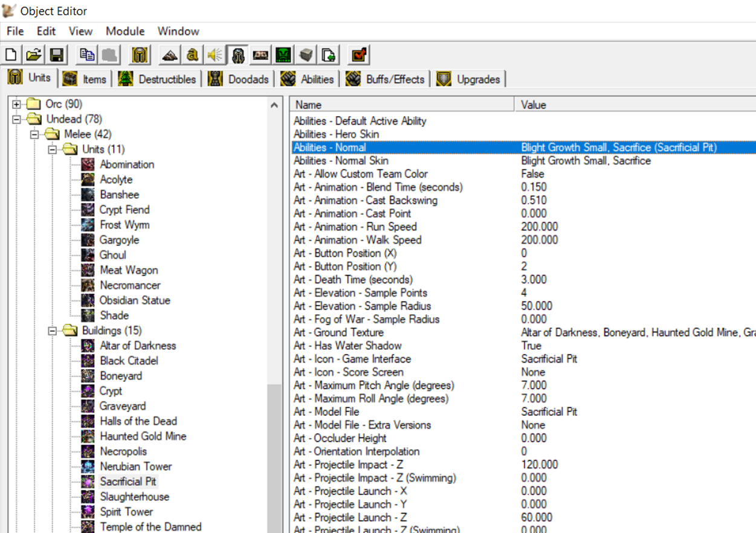
Task: Click the Save floppy disk icon
Action: coord(57,55)
